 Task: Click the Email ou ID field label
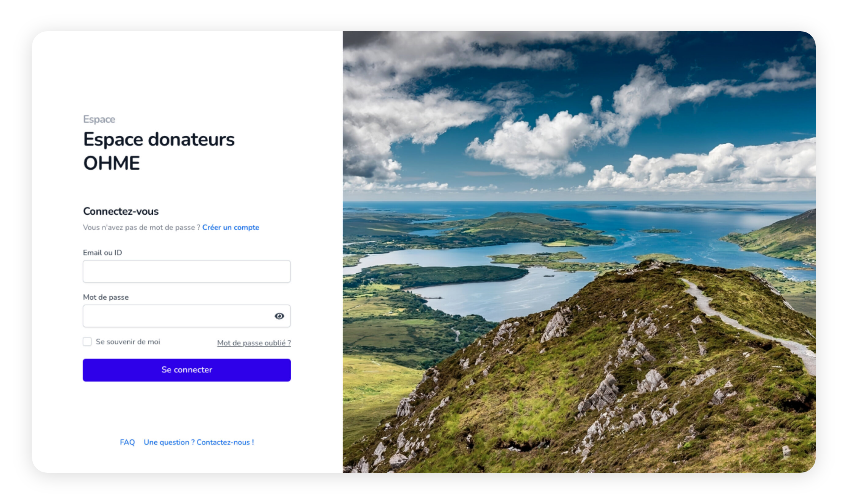pyautogui.click(x=103, y=252)
